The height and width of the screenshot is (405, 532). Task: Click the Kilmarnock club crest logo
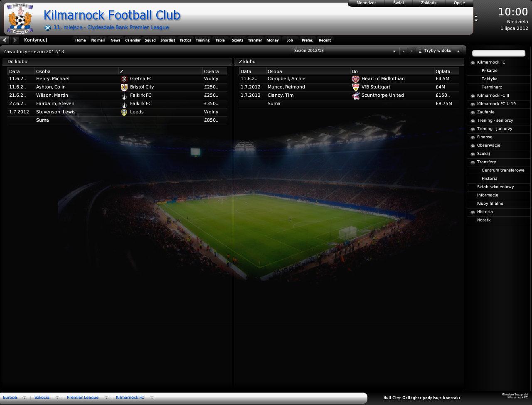coord(20,18)
